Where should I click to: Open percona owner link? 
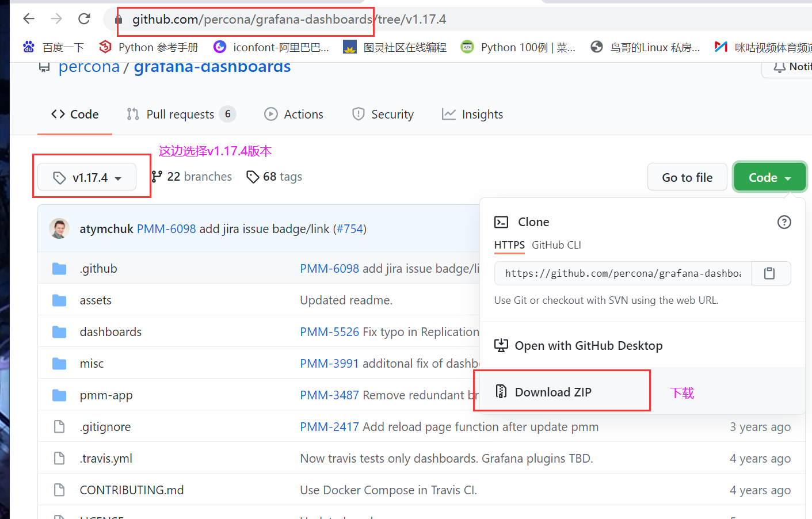(x=89, y=67)
